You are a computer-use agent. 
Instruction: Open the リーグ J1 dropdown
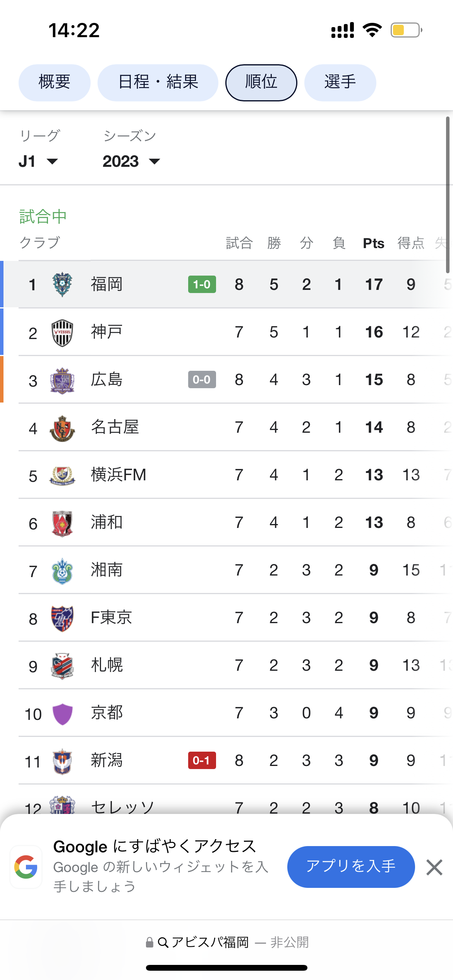(x=38, y=161)
